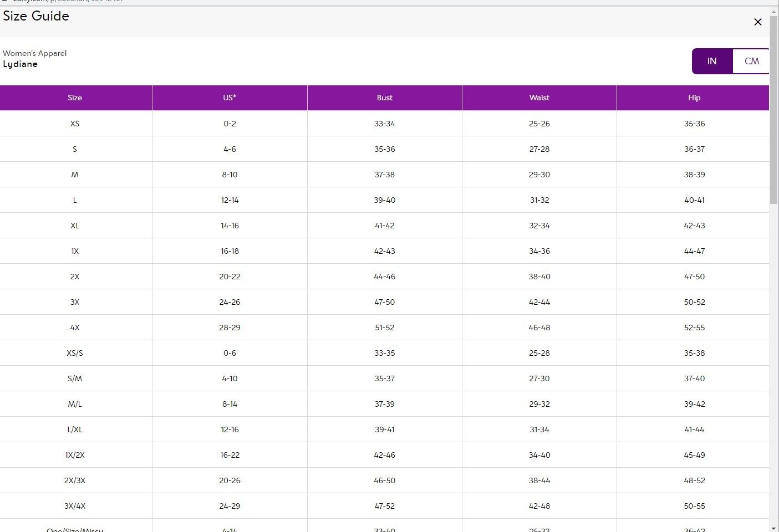
Task: Select the XL size row label
Action: click(x=75, y=226)
